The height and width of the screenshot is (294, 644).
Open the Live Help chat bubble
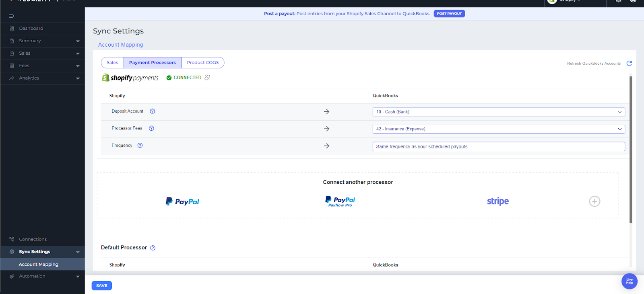click(630, 282)
